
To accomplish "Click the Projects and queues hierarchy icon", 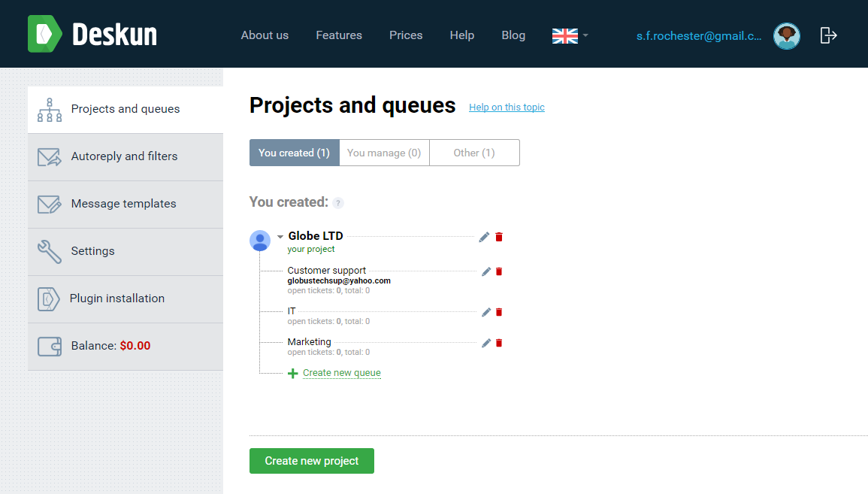I will click(50, 110).
